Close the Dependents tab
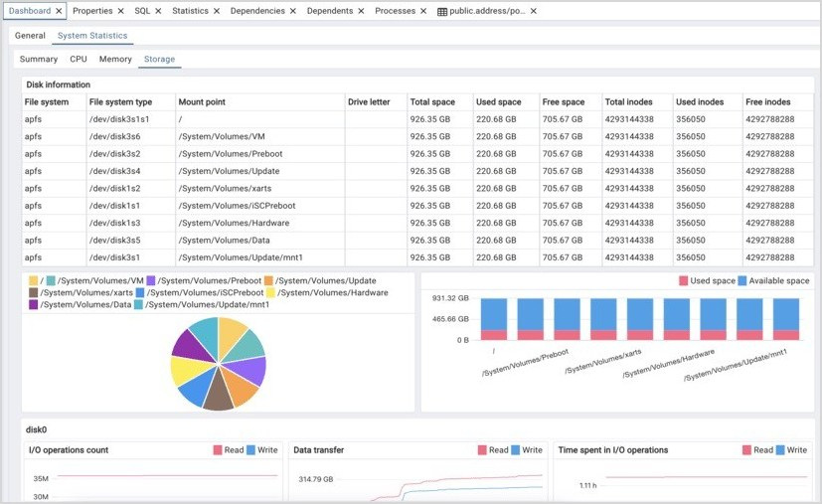Viewport: 822px width, 504px height. point(363,11)
